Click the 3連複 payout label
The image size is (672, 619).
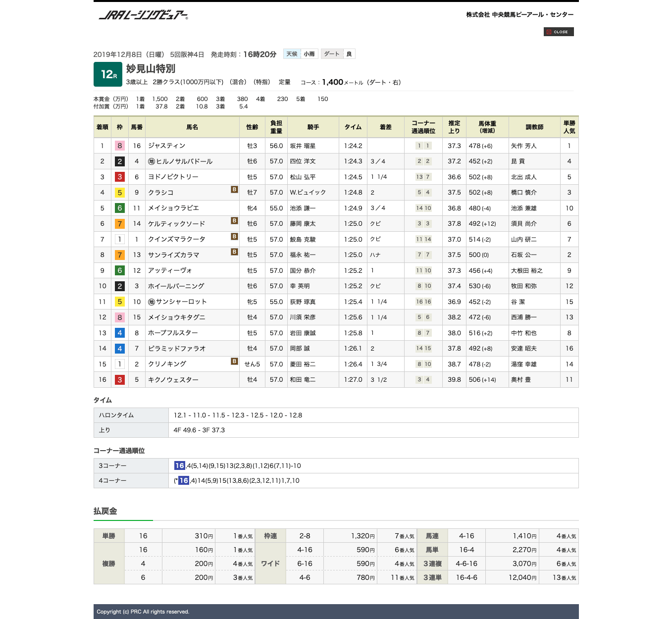coord(432,564)
